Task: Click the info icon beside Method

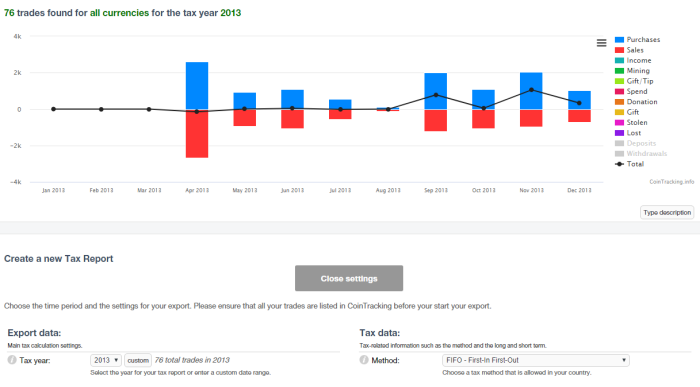Action: pyautogui.click(x=364, y=360)
